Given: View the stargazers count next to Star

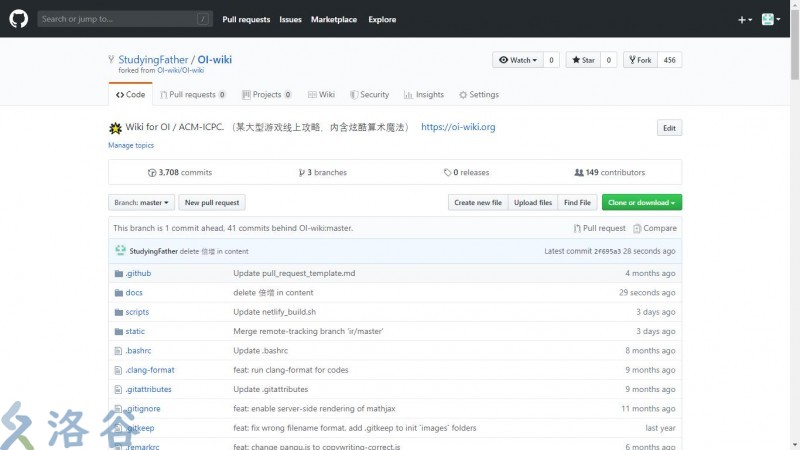Looking at the screenshot, I should (608, 60).
